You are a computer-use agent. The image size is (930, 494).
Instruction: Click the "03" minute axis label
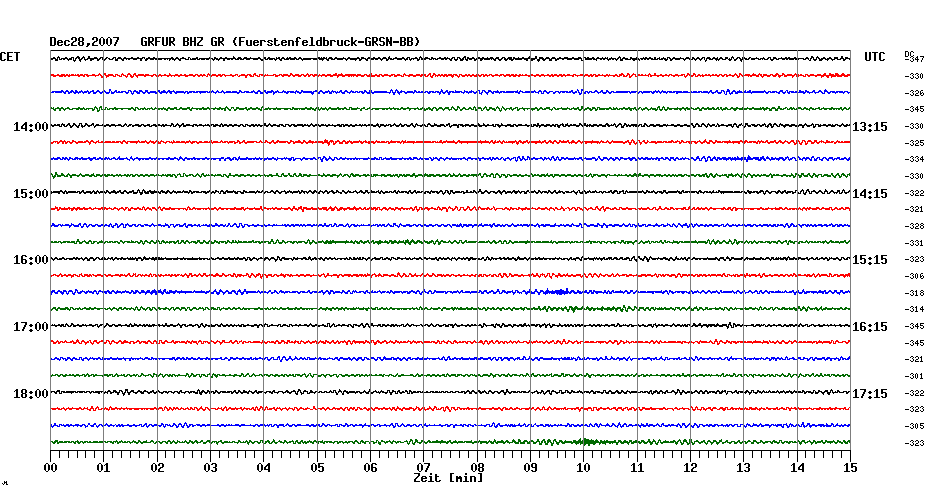pos(211,468)
